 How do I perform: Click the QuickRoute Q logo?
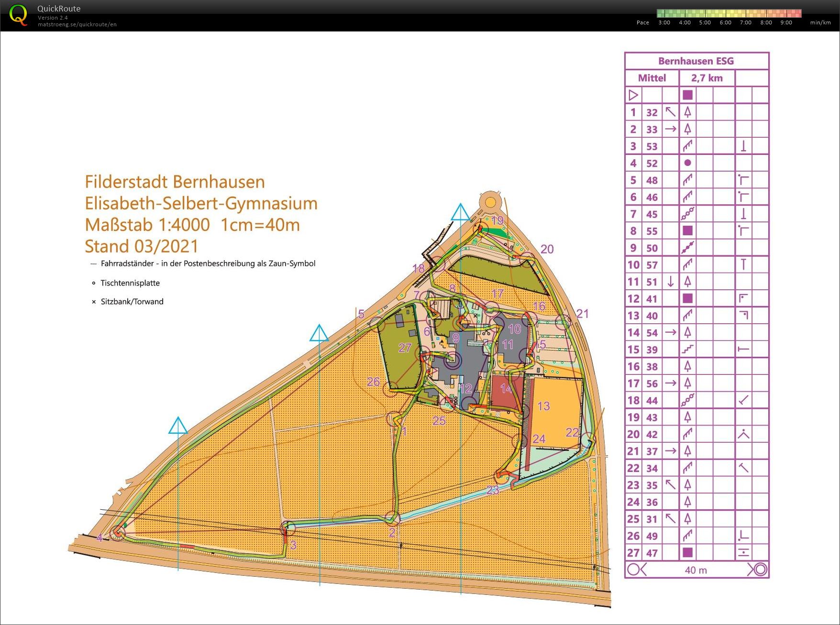coord(18,15)
